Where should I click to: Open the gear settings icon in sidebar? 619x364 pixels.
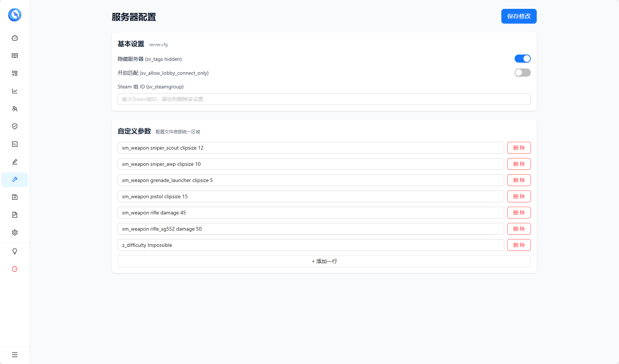(15, 232)
